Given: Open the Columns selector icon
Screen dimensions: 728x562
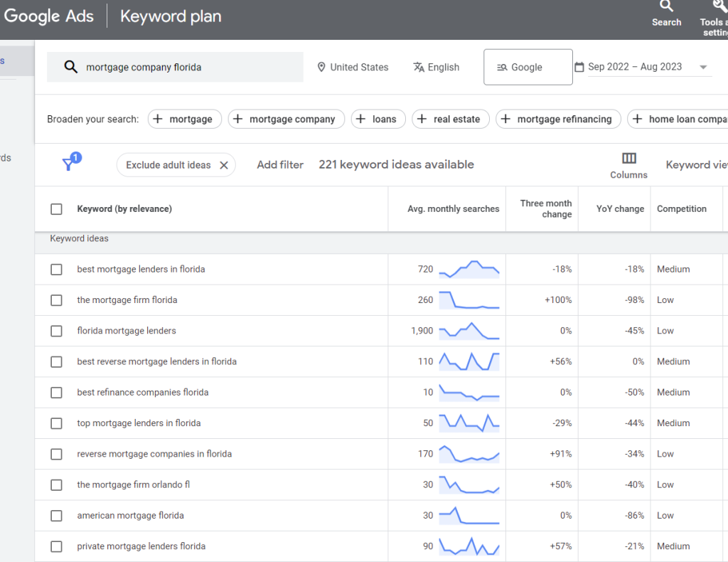Looking at the screenshot, I should pos(628,159).
